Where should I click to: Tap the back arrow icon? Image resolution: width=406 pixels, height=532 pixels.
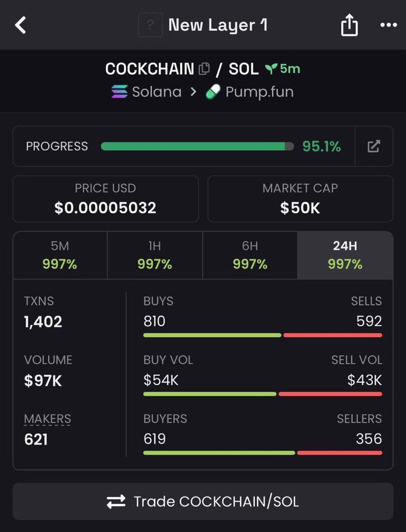(21, 25)
